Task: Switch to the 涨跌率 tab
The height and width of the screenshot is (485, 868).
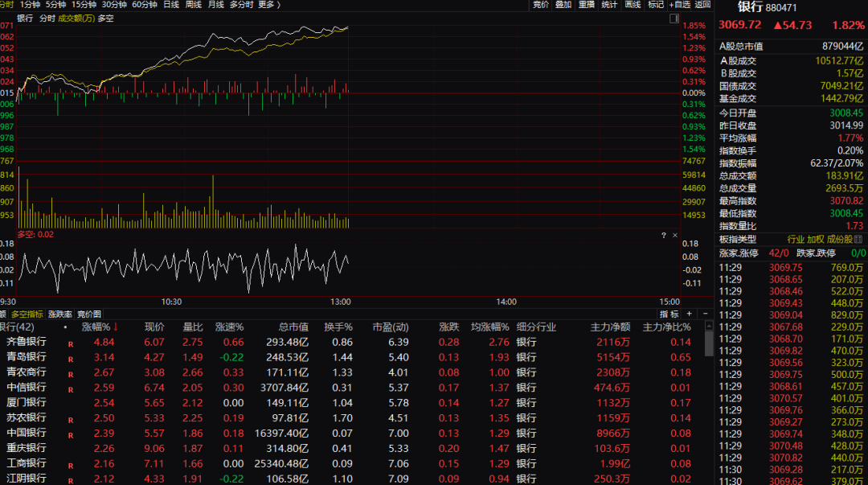Action: tap(60, 314)
